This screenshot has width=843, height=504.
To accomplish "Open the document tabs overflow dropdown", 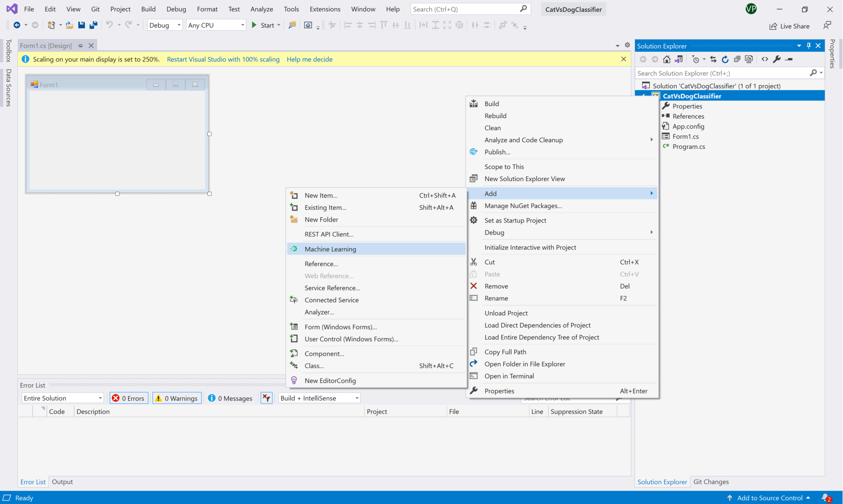I will tap(617, 46).
